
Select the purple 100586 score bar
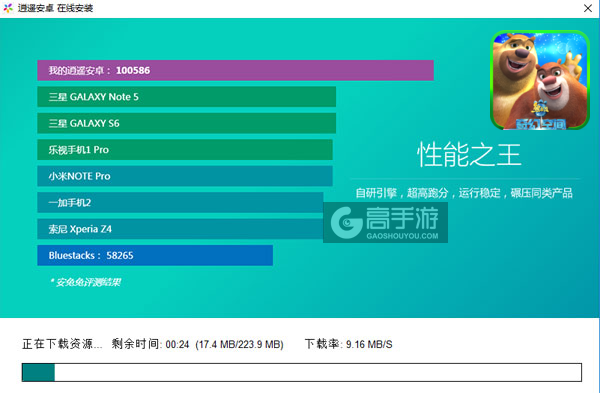[235, 70]
